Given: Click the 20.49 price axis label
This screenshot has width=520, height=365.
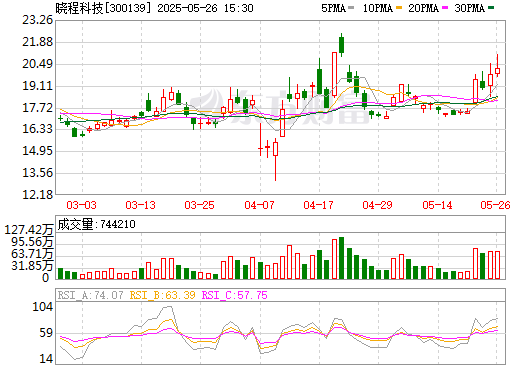Looking at the screenshot, I should (37, 64).
